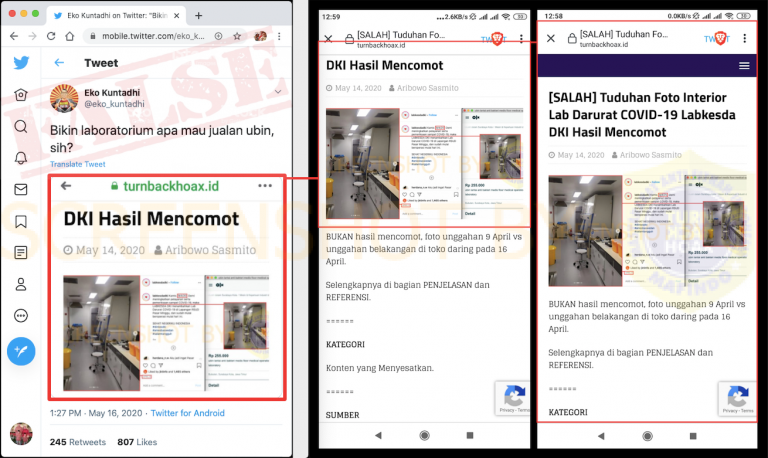This screenshot has width=768, height=458.
Task: Open Chrome three-dot menu
Action: tap(279, 36)
